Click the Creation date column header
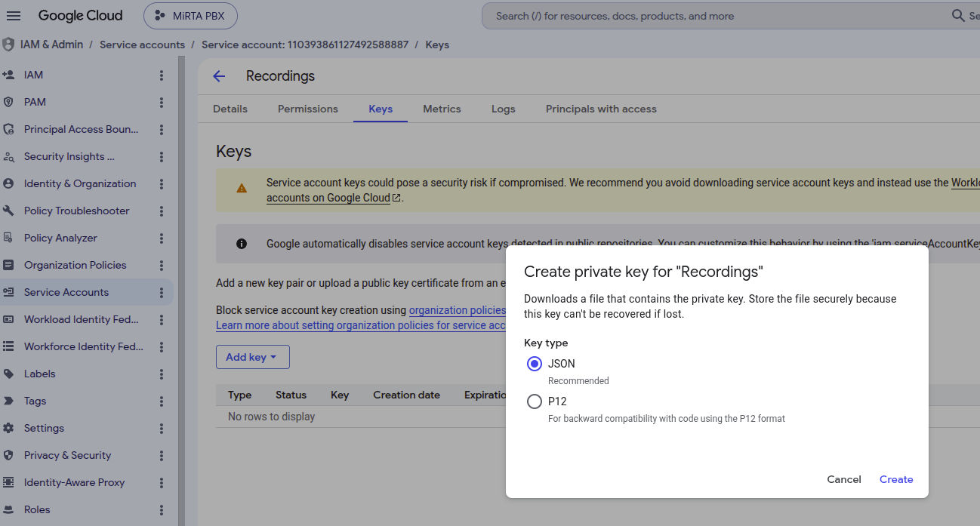Viewport: 980px width, 526px height. [406, 395]
